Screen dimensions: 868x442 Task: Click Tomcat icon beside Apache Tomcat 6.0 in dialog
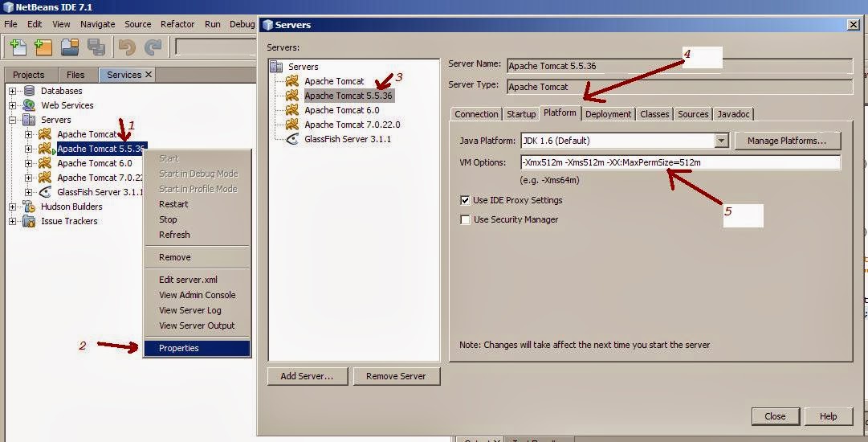pyautogui.click(x=292, y=110)
